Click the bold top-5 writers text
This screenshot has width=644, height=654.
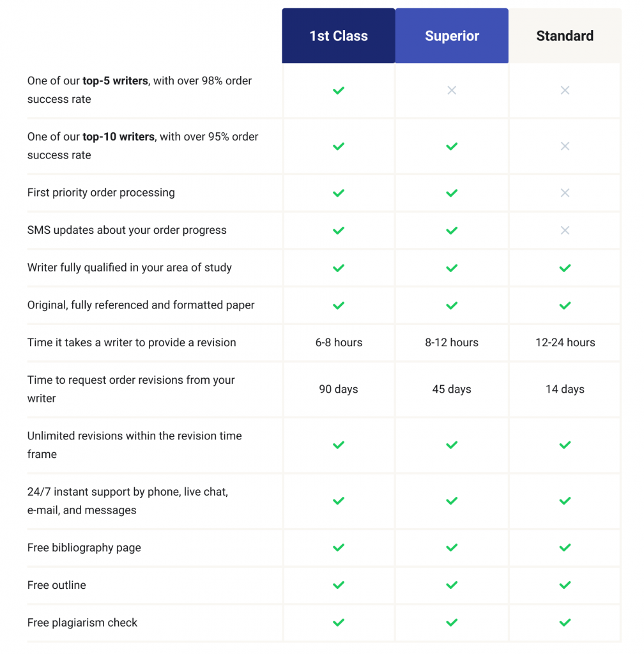(115, 81)
